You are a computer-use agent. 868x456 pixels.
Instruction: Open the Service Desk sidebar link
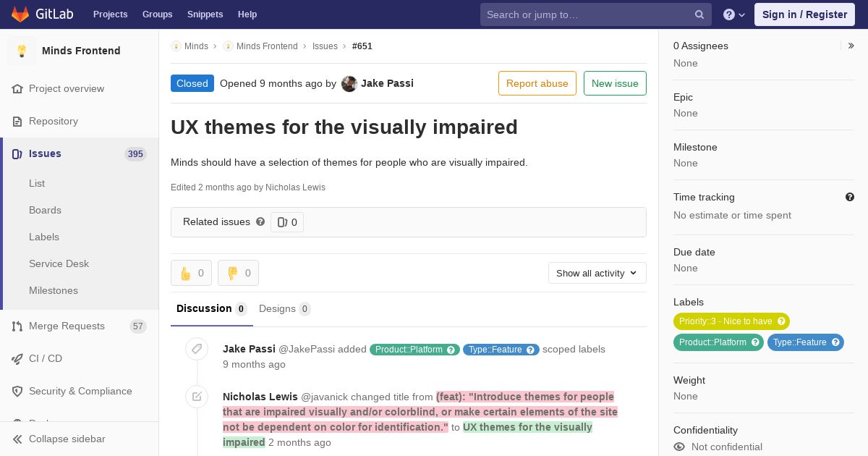coord(59,263)
